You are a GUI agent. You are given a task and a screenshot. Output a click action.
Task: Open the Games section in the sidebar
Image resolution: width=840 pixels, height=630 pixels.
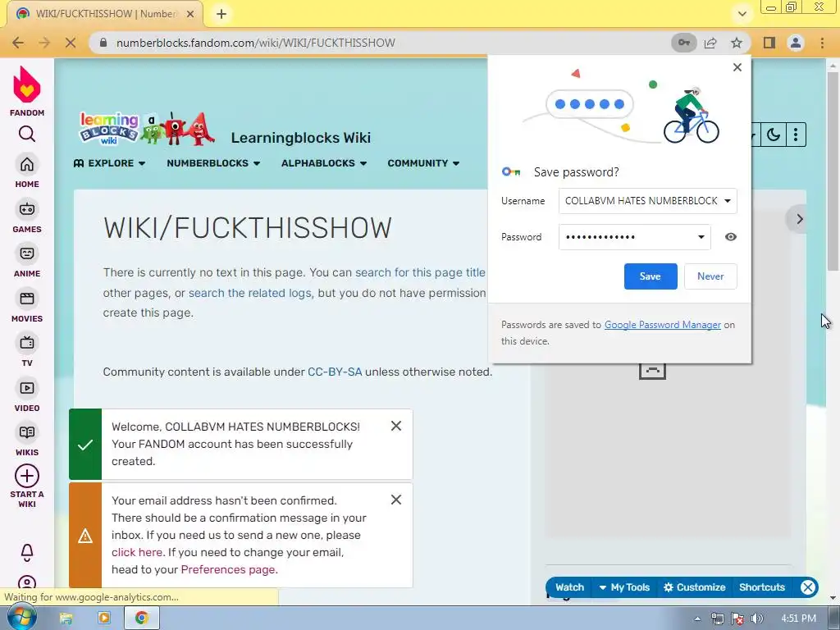27,217
